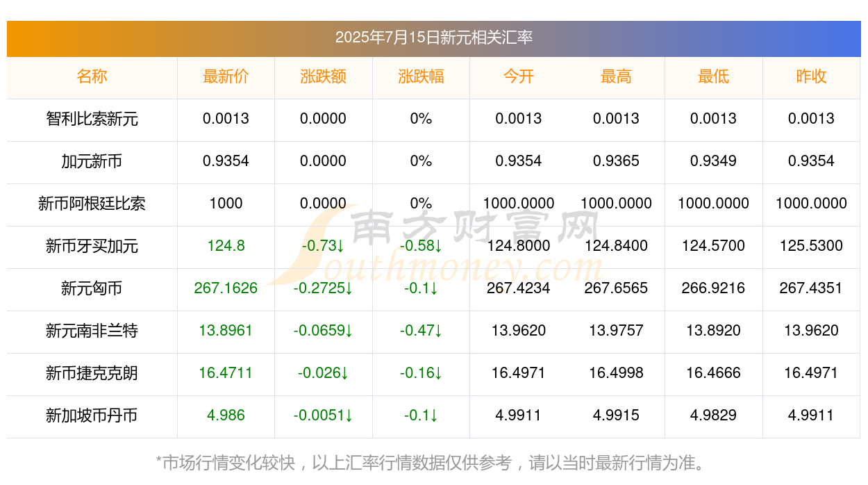
Task: Click change percent -0.16↓
Action: 421,373
